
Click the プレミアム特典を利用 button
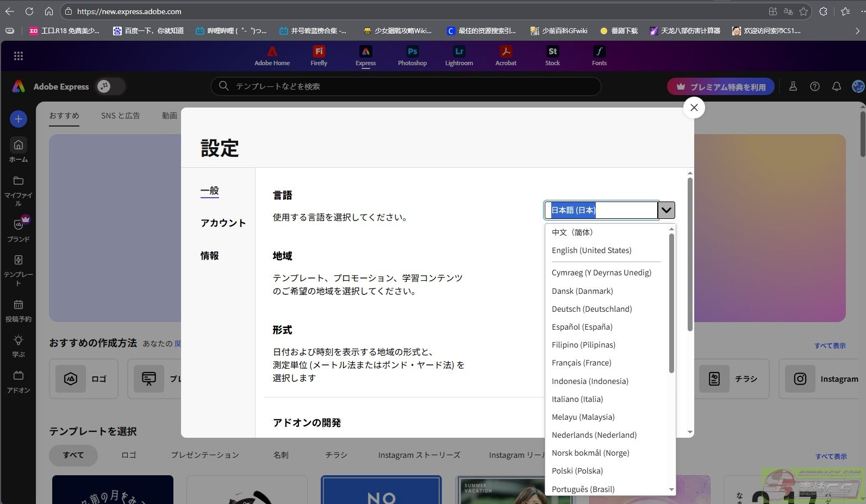(x=720, y=87)
